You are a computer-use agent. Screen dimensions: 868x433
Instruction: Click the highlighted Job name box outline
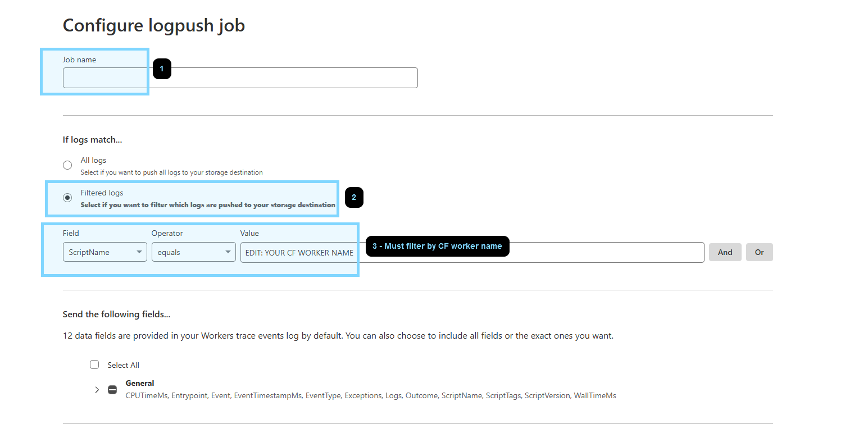click(x=94, y=71)
